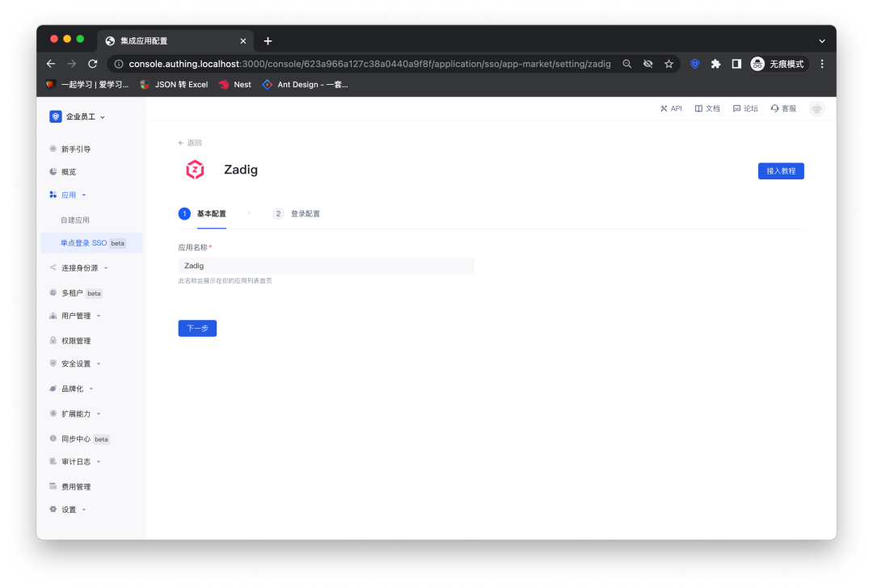Open 文档 documentation from top bar
Screen dimensions: 873x588
pyautogui.click(x=707, y=108)
